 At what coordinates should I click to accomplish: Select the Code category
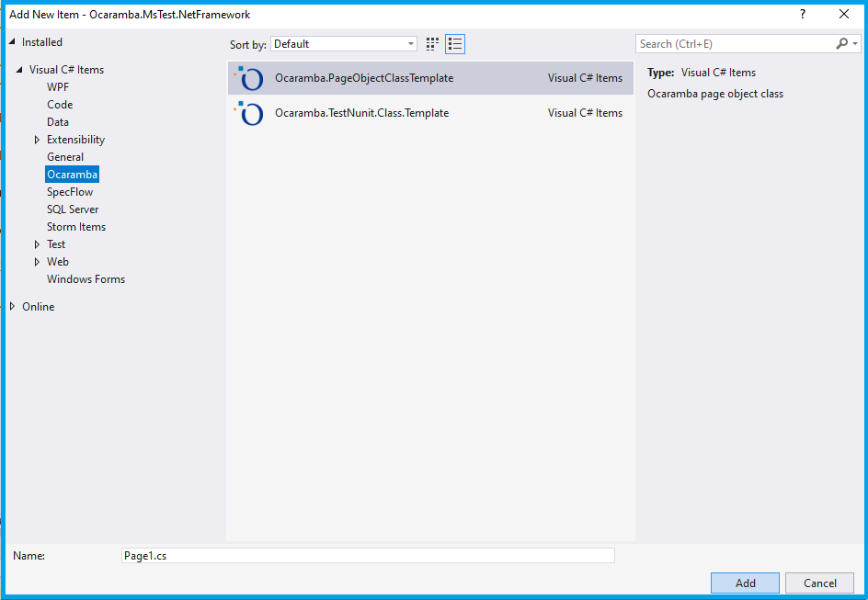tap(60, 105)
